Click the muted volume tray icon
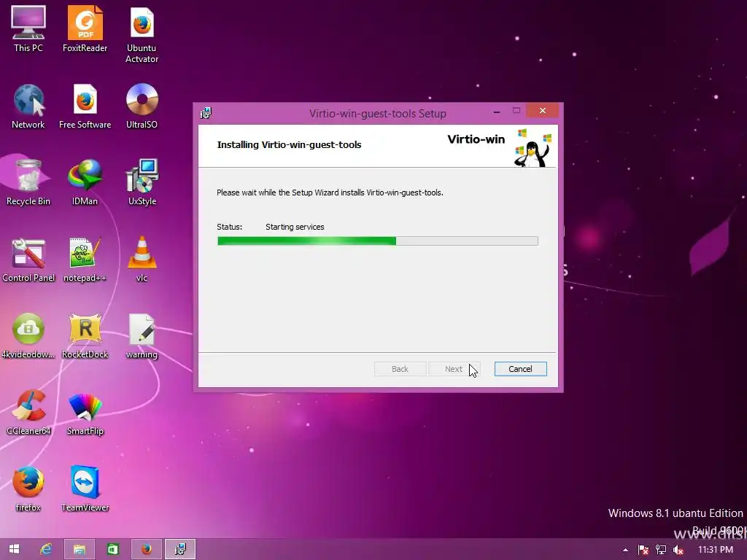747x560 pixels. (678, 550)
